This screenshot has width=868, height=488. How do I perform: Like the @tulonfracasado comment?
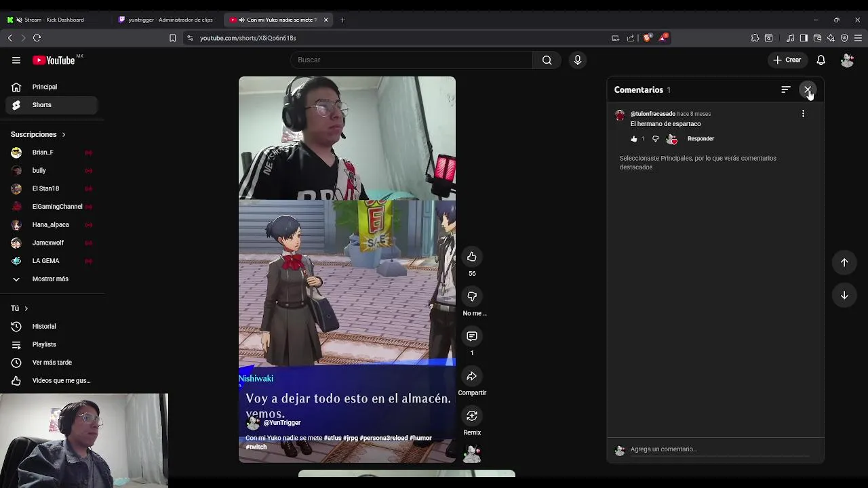pyautogui.click(x=634, y=139)
